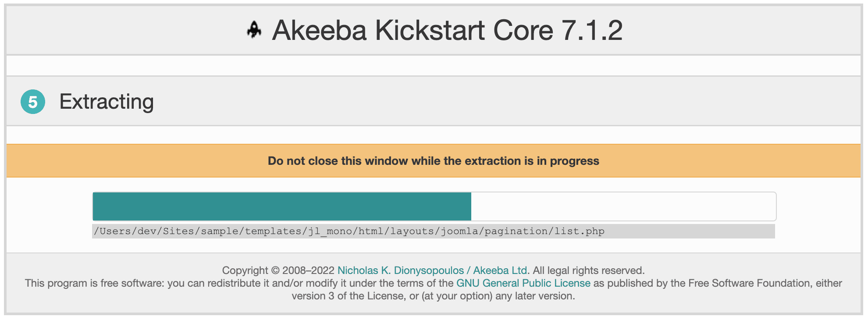The height and width of the screenshot is (320, 868).
Task: Click the list.php filename in the path
Action: tap(580, 231)
